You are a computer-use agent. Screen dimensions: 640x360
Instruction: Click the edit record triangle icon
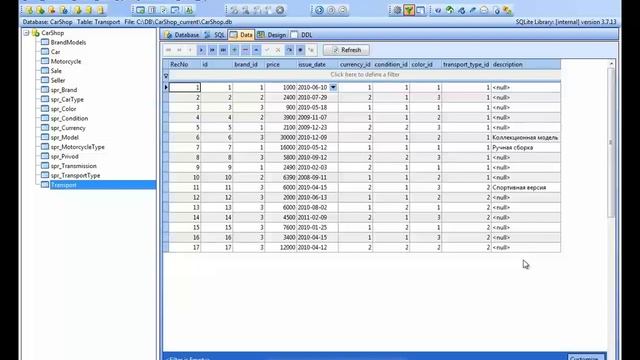click(x=256, y=50)
